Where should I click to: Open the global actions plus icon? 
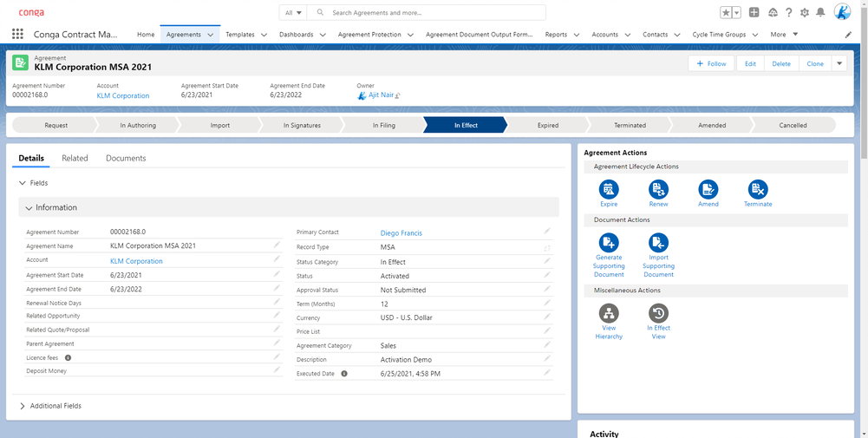[x=754, y=12]
